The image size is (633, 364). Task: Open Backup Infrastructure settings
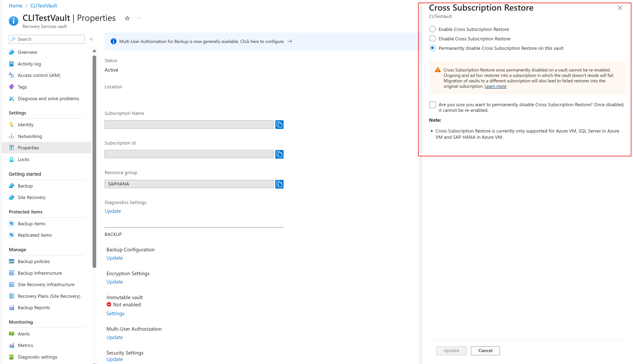point(40,273)
